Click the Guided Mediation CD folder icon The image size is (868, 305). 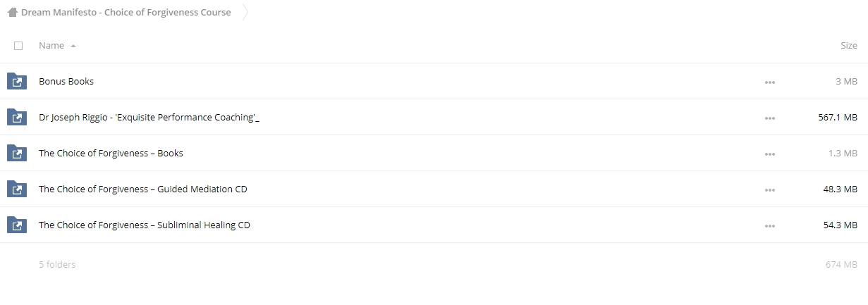[x=16, y=189]
